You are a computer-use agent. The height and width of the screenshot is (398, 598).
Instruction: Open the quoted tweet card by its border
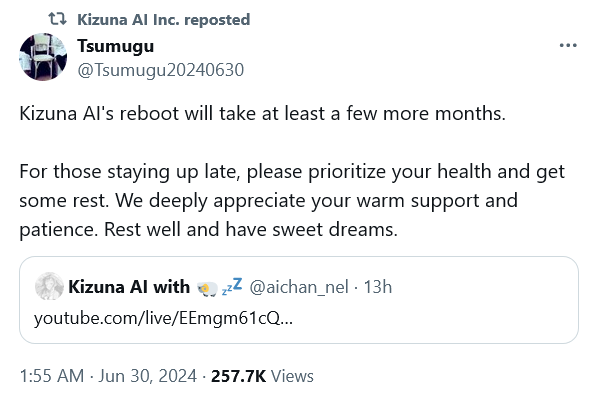[x=299, y=300]
